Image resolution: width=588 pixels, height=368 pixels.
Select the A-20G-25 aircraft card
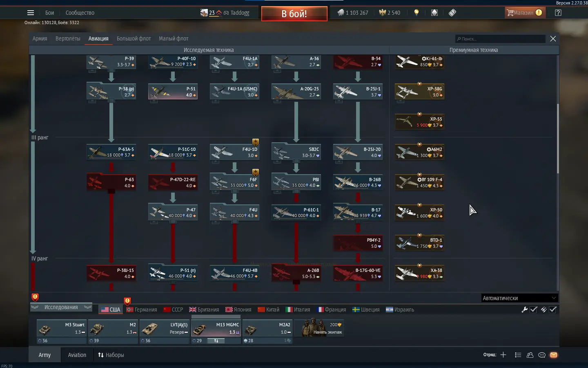(296, 92)
